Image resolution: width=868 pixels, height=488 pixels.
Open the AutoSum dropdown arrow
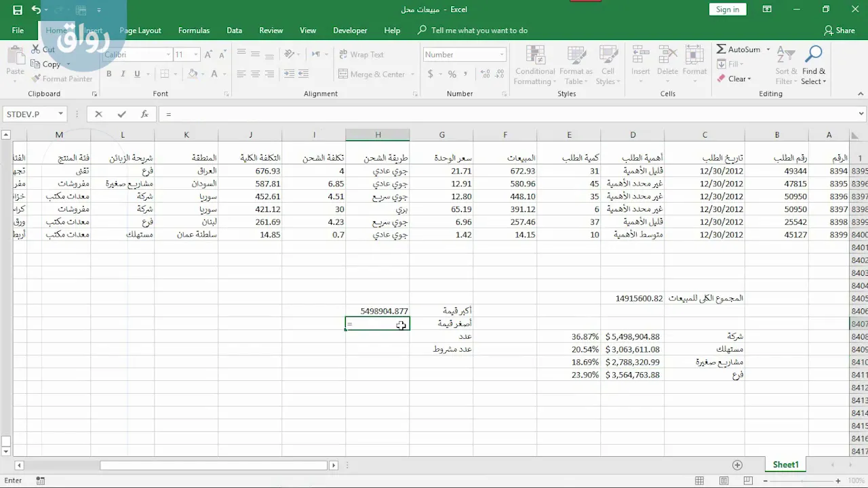coord(768,49)
